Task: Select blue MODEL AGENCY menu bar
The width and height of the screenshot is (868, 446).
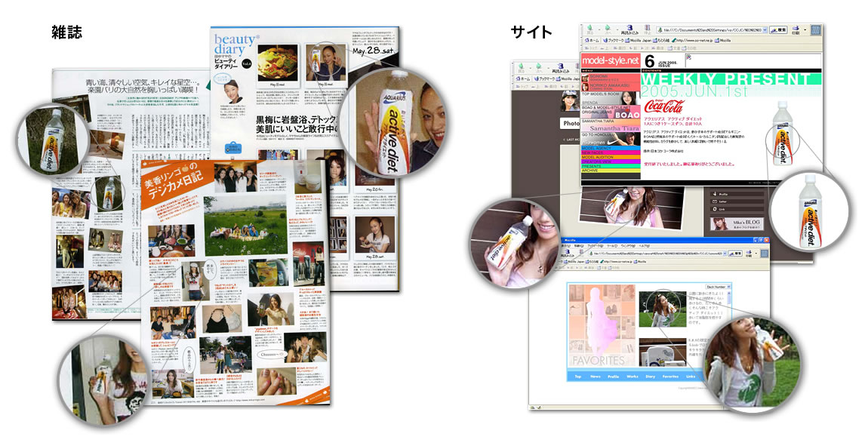Action: [x=611, y=149]
